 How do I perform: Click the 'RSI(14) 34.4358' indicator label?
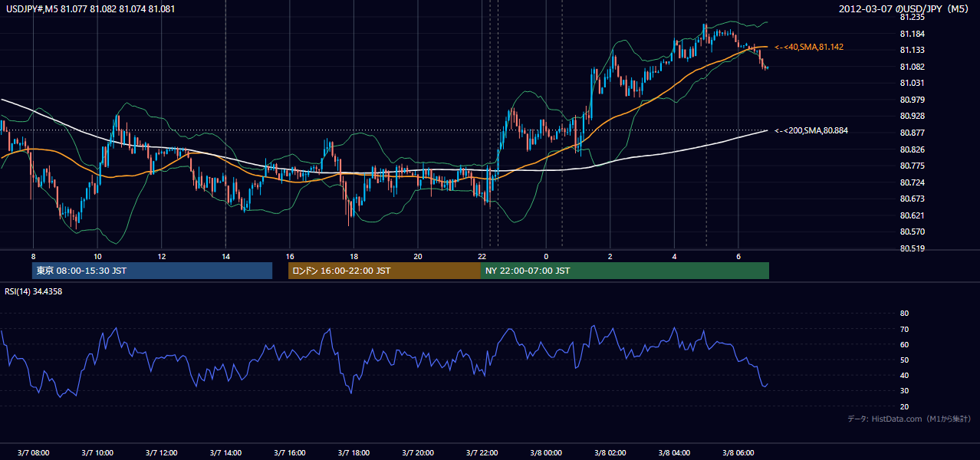(34, 291)
